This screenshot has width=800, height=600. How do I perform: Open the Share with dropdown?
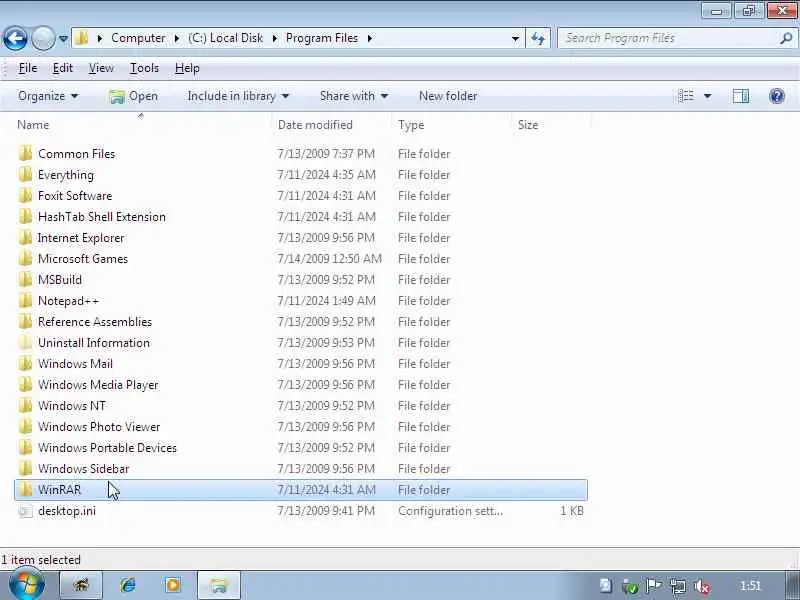(x=354, y=96)
